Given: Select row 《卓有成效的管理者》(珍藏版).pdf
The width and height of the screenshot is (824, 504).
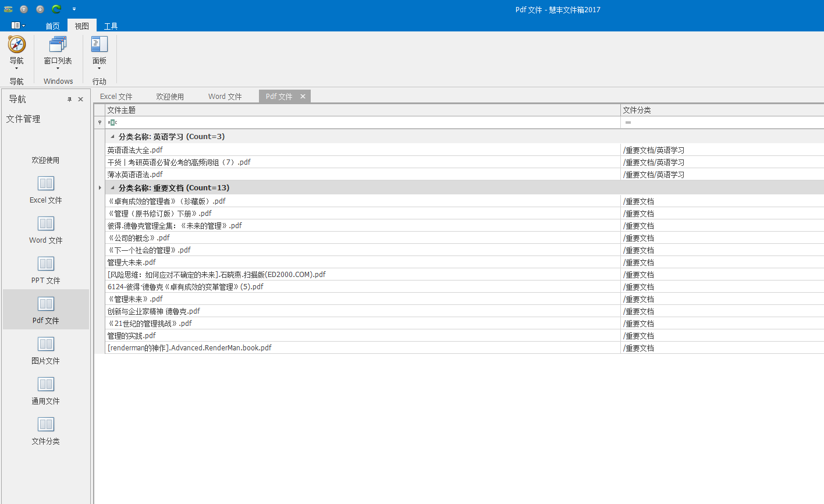Looking at the screenshot, I should pos(363,201).
